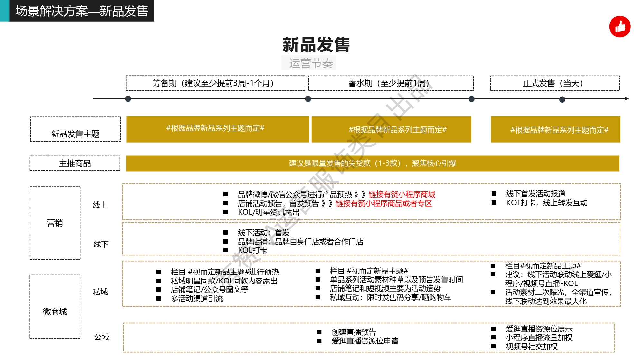Click the red thumbs-up icon
The width and height of the screenshot is (644, 362).
pos(620,27)
